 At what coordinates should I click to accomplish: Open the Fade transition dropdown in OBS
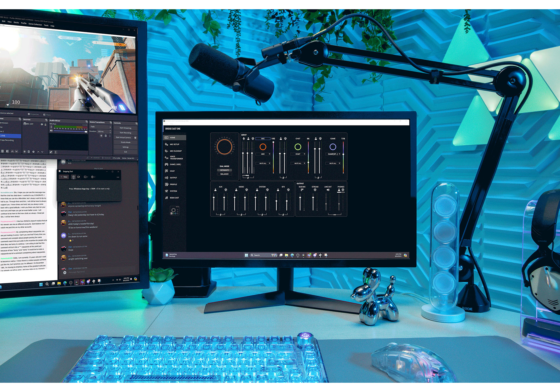coord(101,127)
